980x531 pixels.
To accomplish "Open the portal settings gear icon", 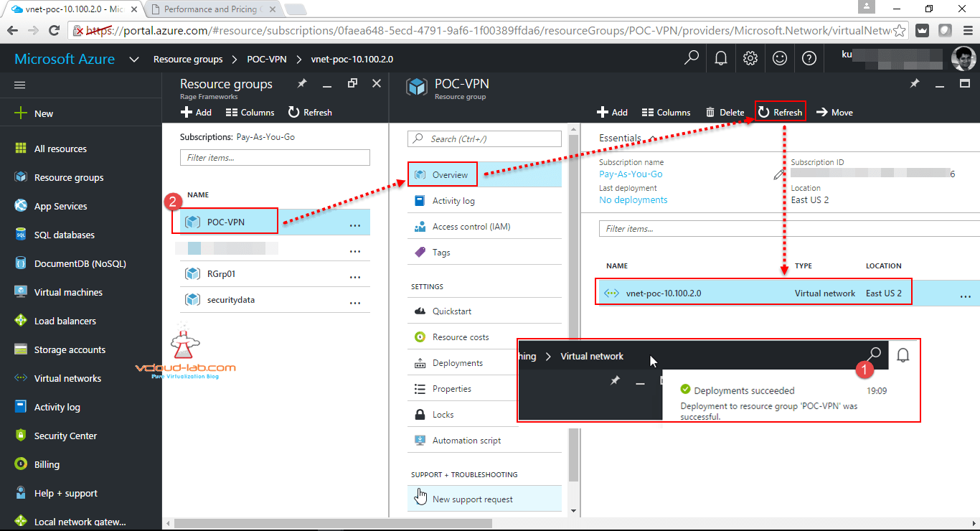I will tap(750, 58).
